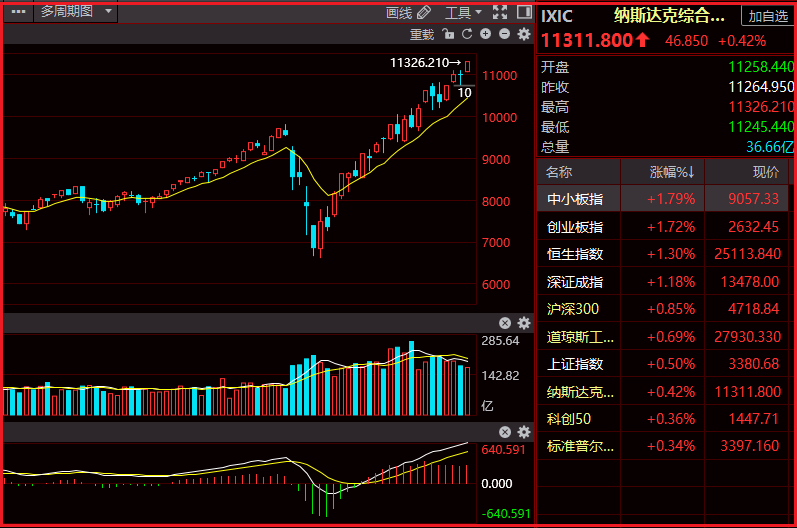The width and height of the screenshot is (797, 528).
Task: Select the 沪深300 row
Action: [x=663, y=309]
